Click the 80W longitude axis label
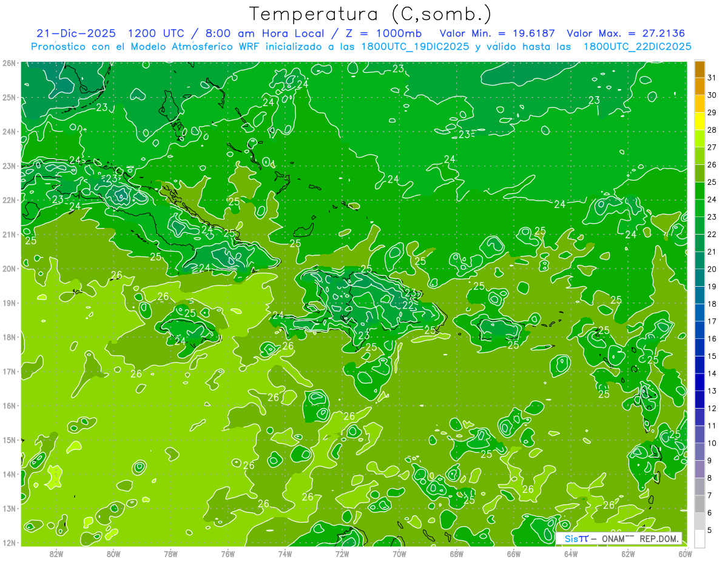This screenshot has height=562, width=728. point(113,554)
